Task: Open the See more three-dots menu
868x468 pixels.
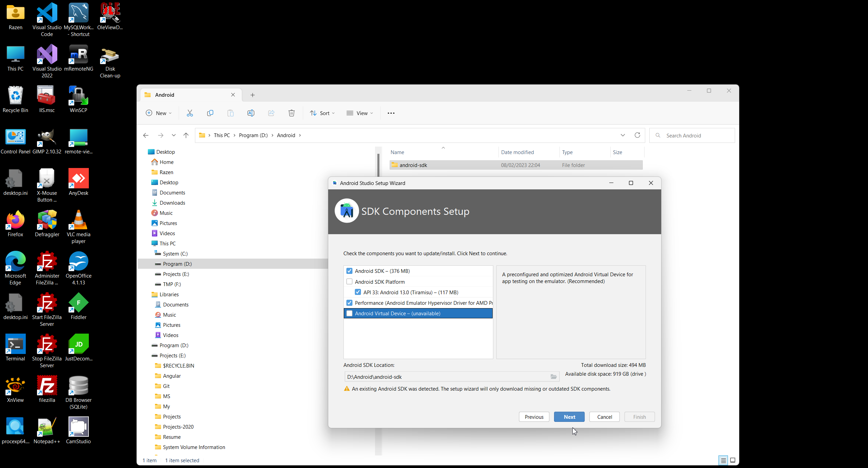Action: (x=391, y=113)
